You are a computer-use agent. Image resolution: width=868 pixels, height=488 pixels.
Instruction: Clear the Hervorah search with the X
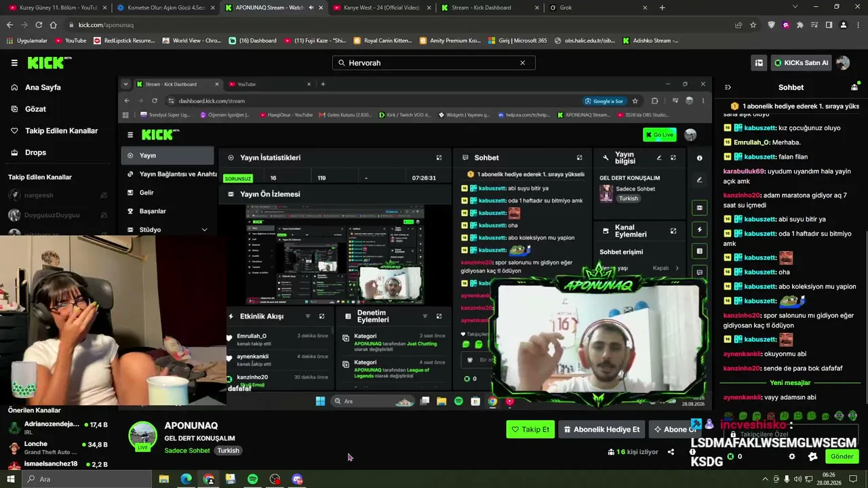point(522,63)
